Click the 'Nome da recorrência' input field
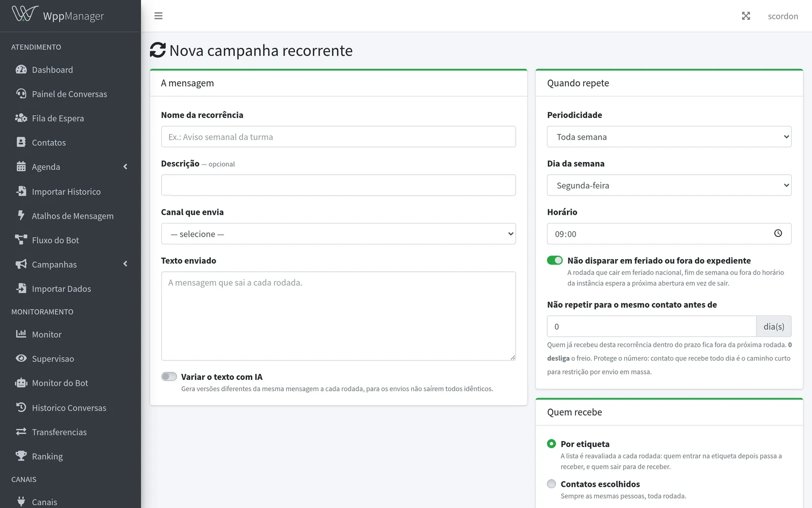Image resolution: width=812 pixels, height=508 pixels. click(339, 137)
